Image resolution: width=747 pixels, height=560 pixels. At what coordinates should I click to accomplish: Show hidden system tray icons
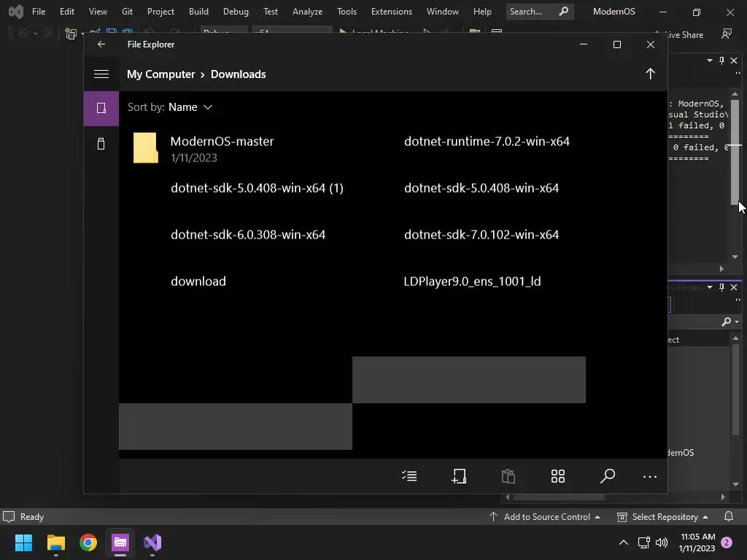coord(623,542)
